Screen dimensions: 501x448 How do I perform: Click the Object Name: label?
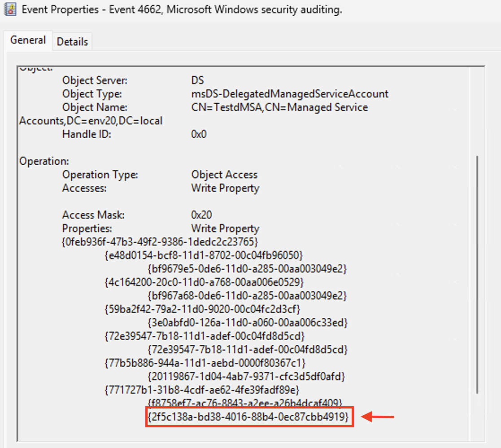click(95, 107)
